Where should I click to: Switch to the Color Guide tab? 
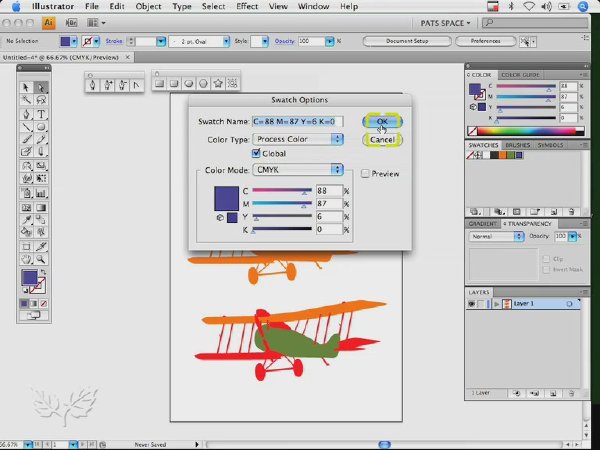pos(520,75)
